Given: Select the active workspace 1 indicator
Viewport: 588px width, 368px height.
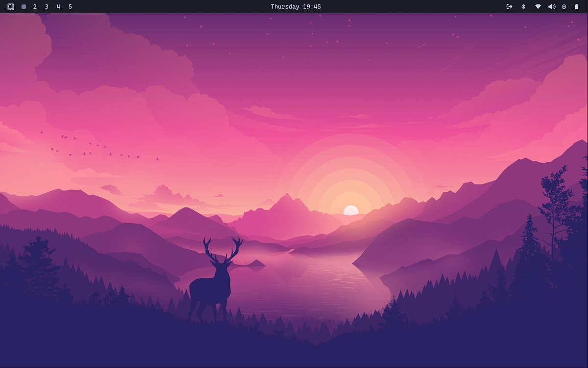Looking at the screenshot, I should pos(24,7).
